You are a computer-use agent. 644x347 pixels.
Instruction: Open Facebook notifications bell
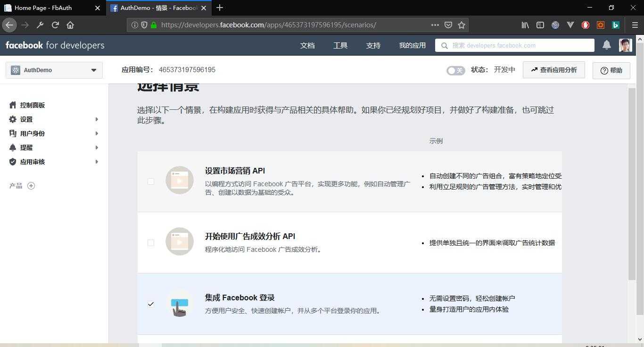[x=607, y=45]
